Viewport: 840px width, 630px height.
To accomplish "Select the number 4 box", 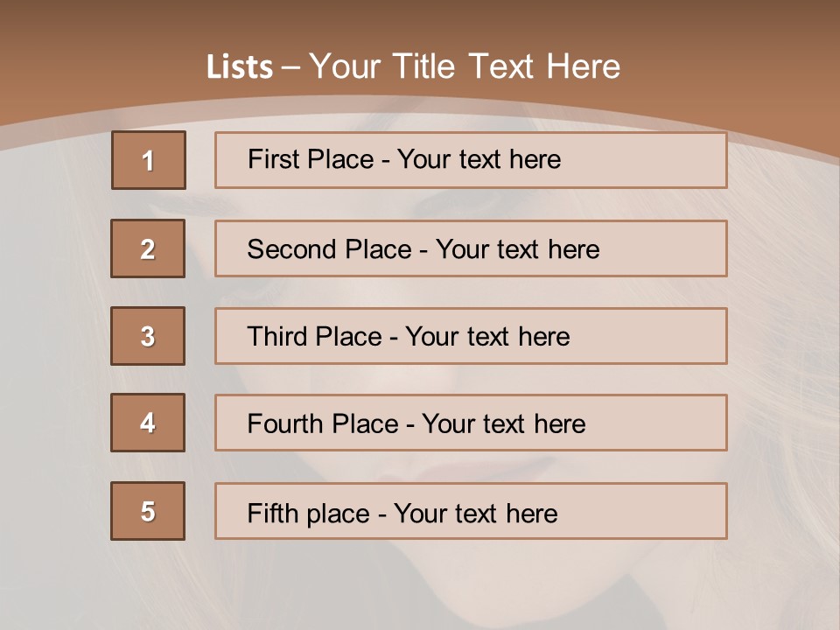I will pyautogui.click(x=148, y=423).
